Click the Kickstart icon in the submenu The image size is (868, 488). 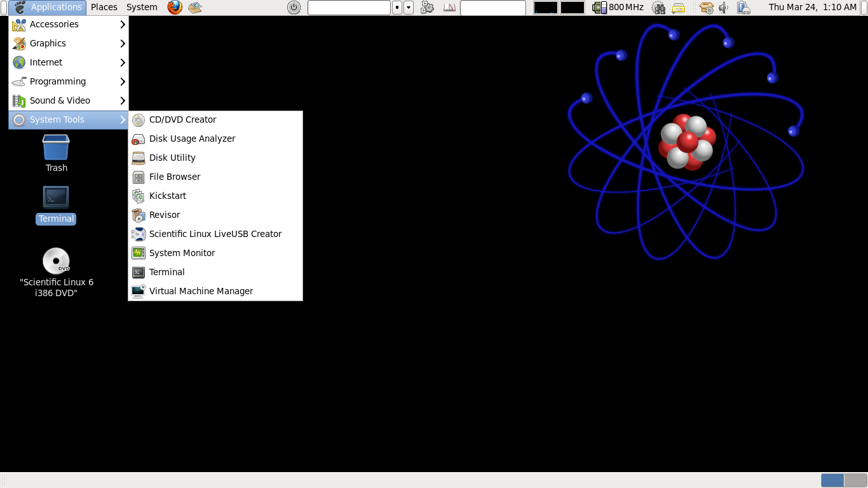[139, 196]
